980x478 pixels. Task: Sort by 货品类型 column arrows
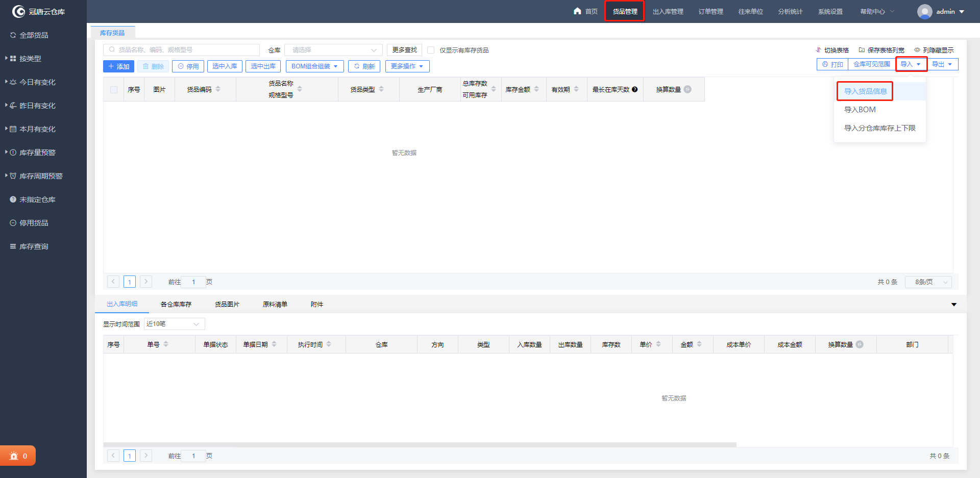381,89
